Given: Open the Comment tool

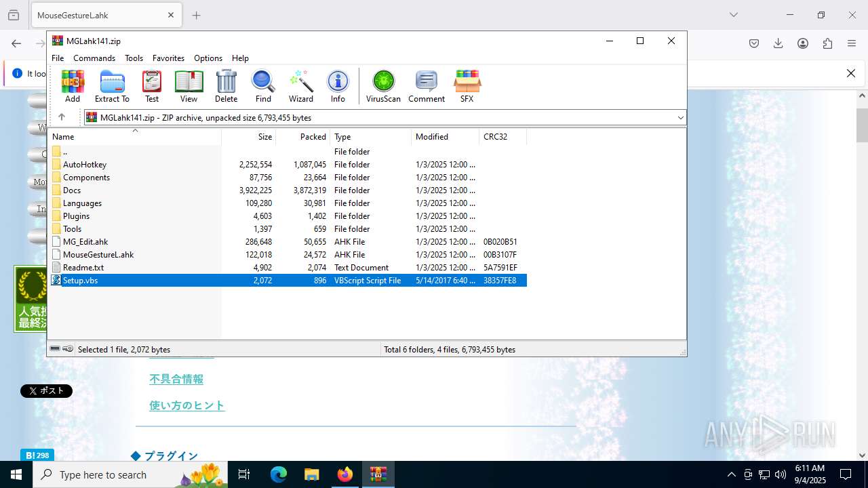Looking at the screenshot, I should tap(427, 86).
